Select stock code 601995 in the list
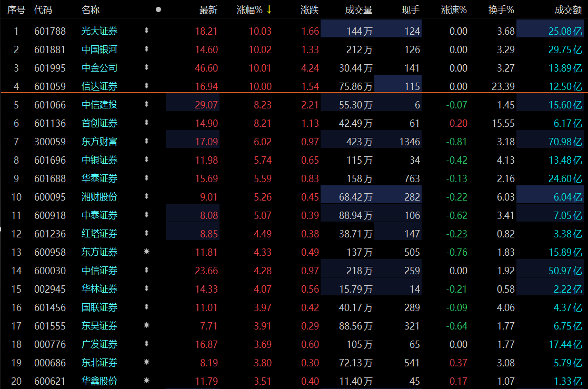588x389 pixels. click(50, 68)
